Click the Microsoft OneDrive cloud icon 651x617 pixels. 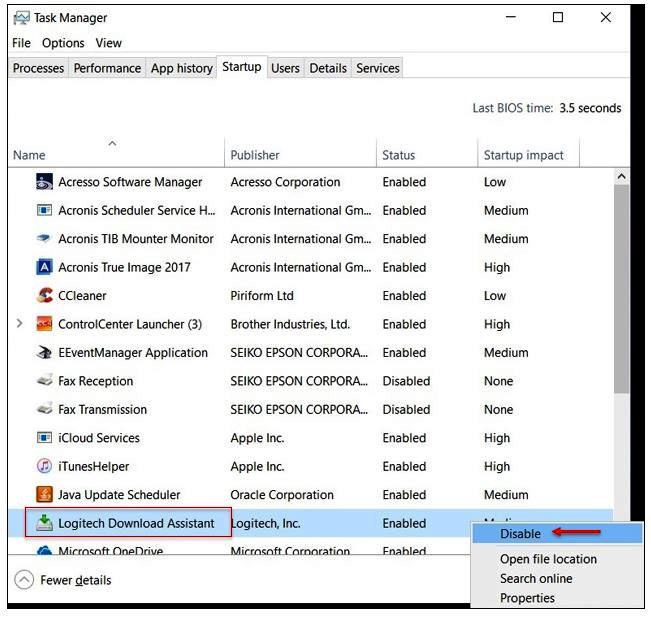tap(44, 550)
